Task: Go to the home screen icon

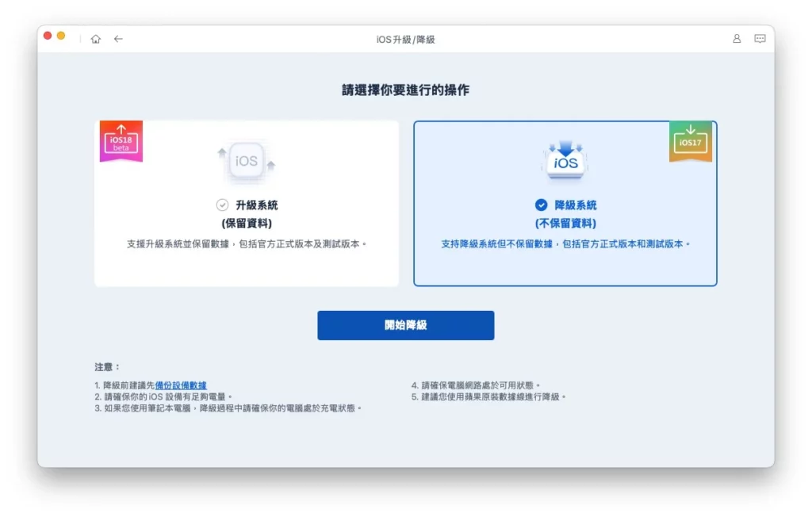Action: coord(96,39)
